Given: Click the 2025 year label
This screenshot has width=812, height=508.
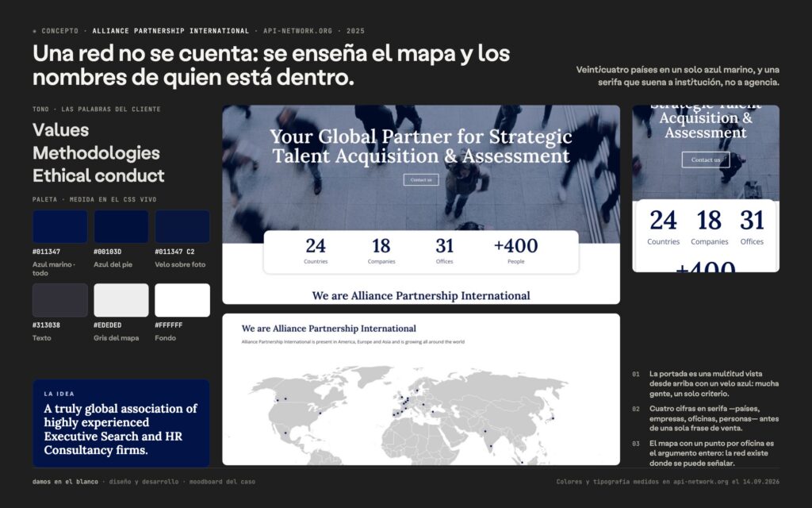Looking at the screenshot, I should [x=355, y=31].
